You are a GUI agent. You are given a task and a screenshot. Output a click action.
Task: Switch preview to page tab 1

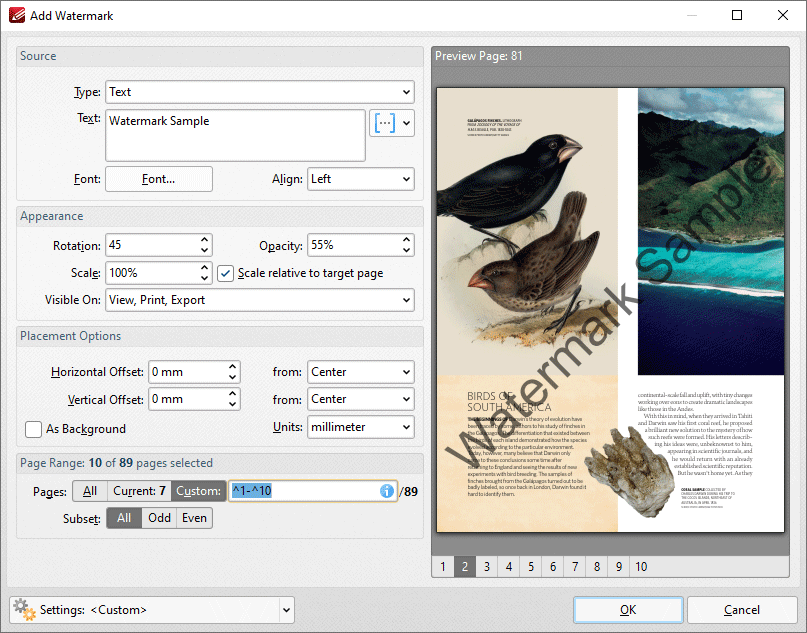click(443, 567)
